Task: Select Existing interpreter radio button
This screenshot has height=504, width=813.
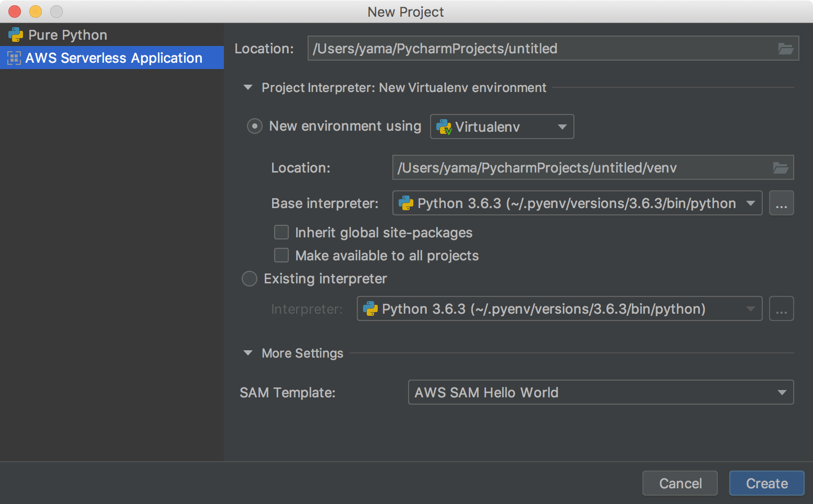Action: [x=250, y=279]
